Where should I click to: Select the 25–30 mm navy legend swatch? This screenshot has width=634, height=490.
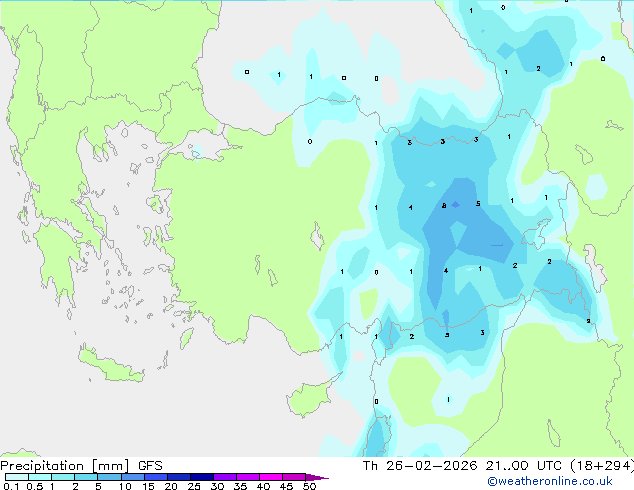pos(201,477)
